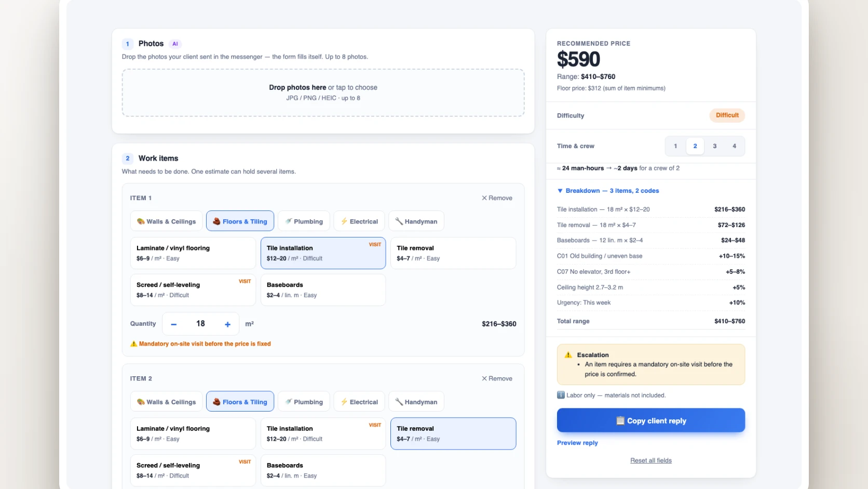The image size is (868, 489).
Task: Choose Tile installation card in Item 1
Action: tap(323, 253)
